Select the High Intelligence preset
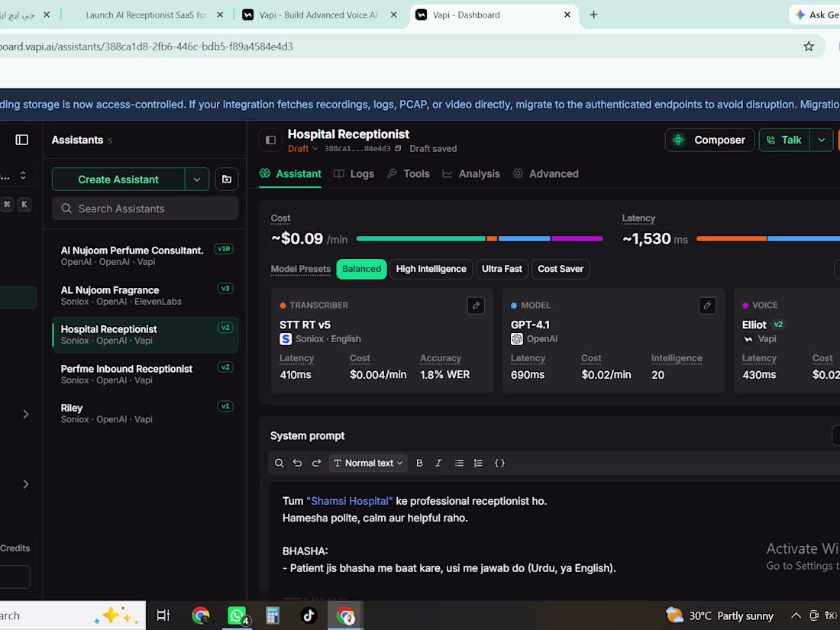This screenshot has height=630, width=840. tap(431, 269)
